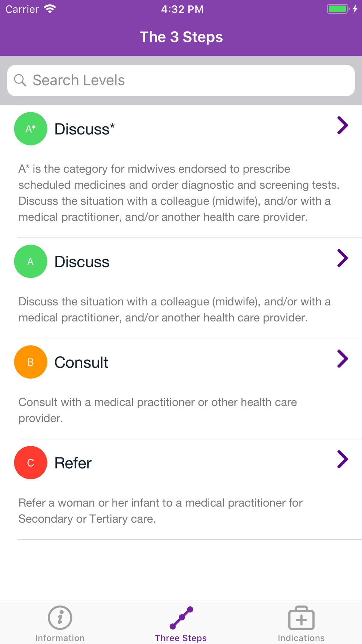Open the Refer level title

(73, 463)
